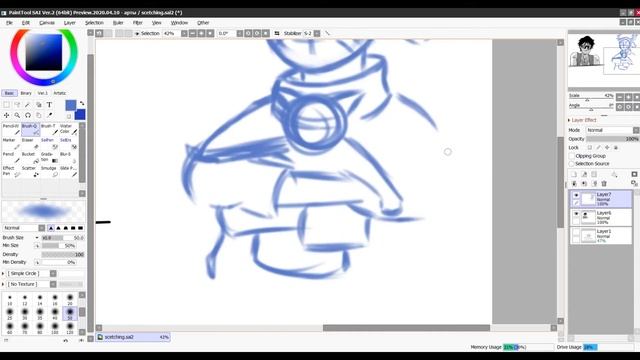
Task: Select the SelPen tool
Action: click(49, 144)
